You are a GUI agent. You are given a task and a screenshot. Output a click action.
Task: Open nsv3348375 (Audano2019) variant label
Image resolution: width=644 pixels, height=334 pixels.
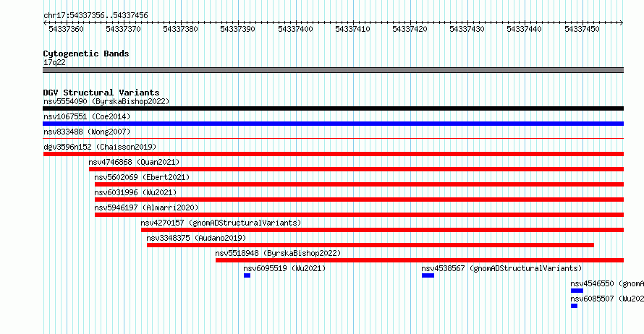(x=196, y=238)
